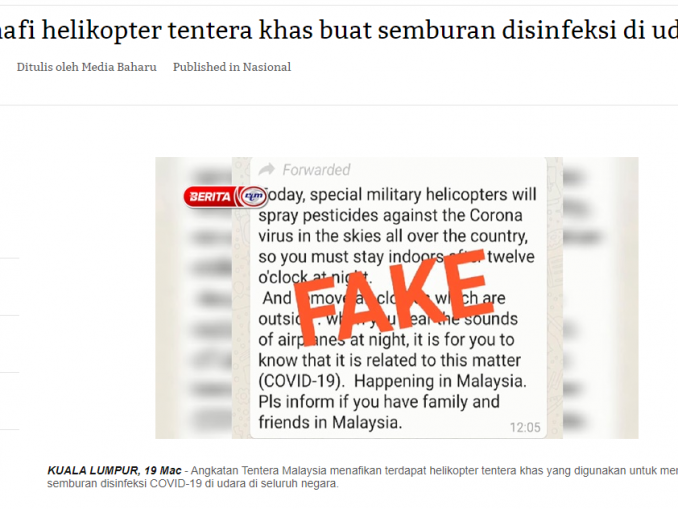
Task: Click the semburan disinfeksi COVID-19 sentence
Action: 193,483
